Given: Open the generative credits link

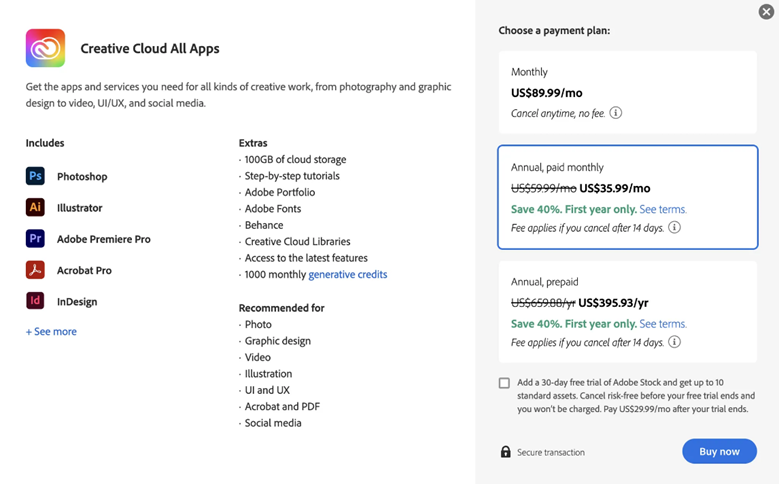Looking at the screenshot, I should 347,275.
